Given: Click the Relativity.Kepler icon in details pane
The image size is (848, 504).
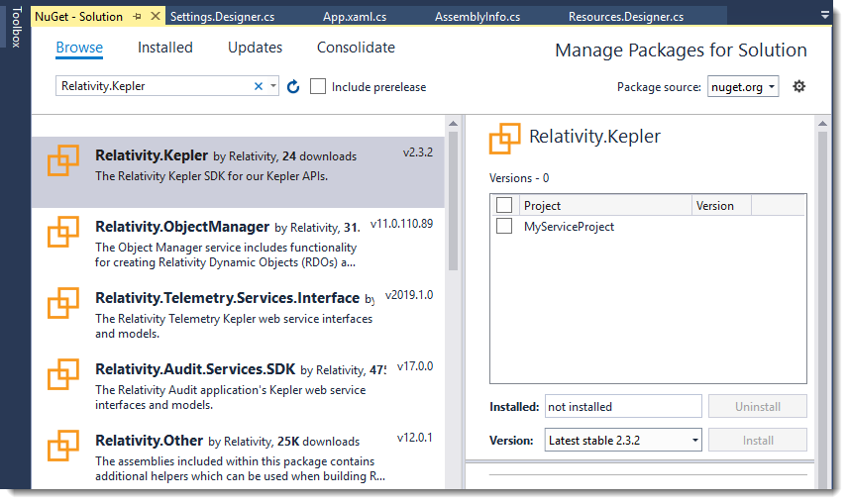Looking at the screenshot, I should tap(504, 139).
